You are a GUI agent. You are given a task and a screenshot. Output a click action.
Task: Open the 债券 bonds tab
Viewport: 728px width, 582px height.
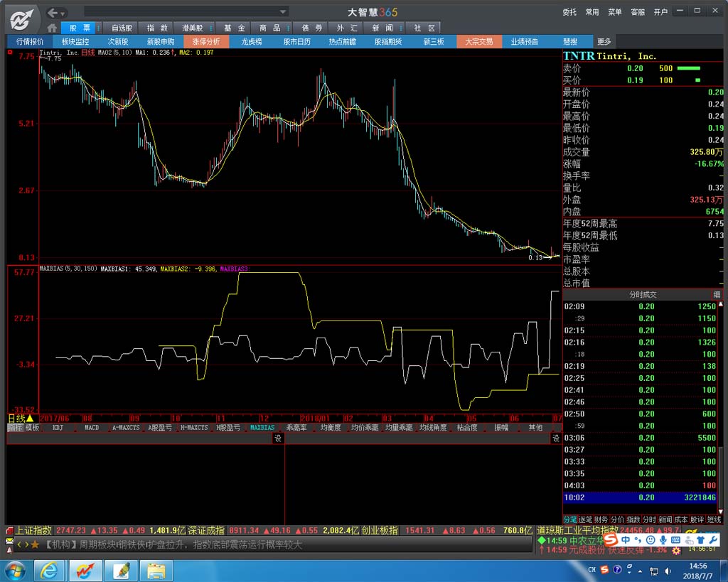point(312,28)
